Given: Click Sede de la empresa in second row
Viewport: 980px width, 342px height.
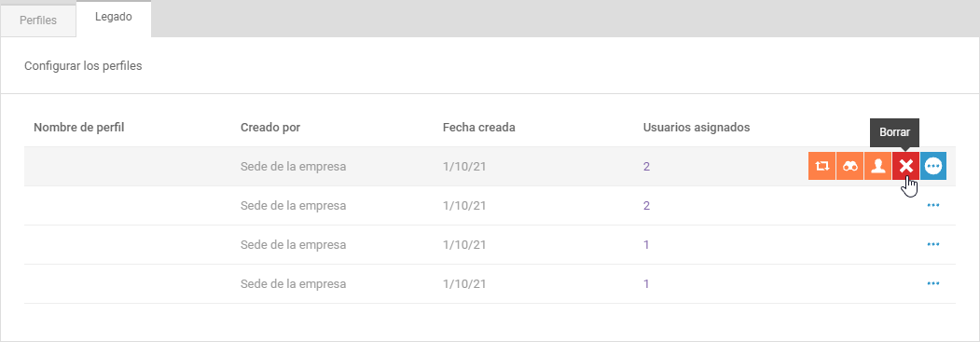Looking at the screenshot, I should [x=293, y=206].
